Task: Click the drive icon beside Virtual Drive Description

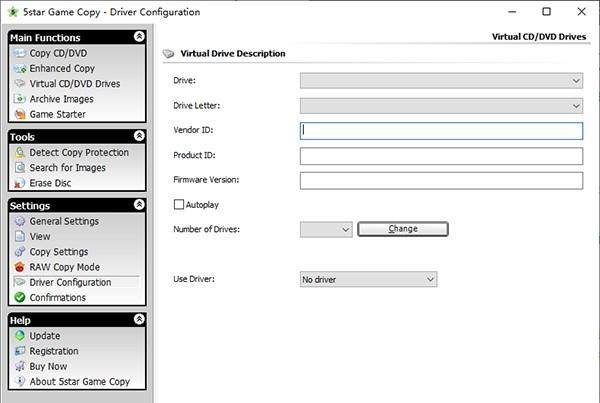Action: coord(168,54)
